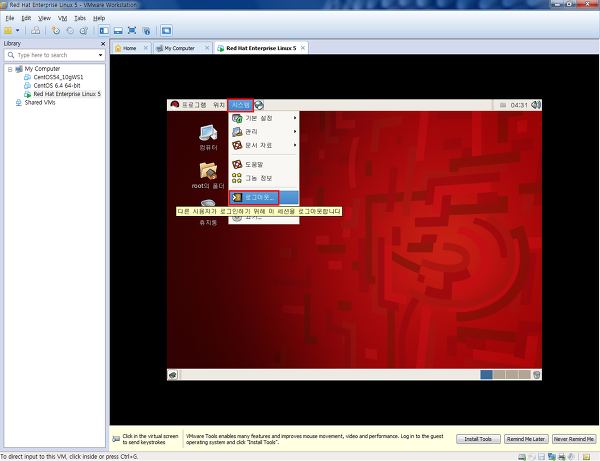Image resolution: width=600 pixels, height=461 pixels.
Task: Click the Show Desktop button in bottom panel
Action: pos(173,375)
